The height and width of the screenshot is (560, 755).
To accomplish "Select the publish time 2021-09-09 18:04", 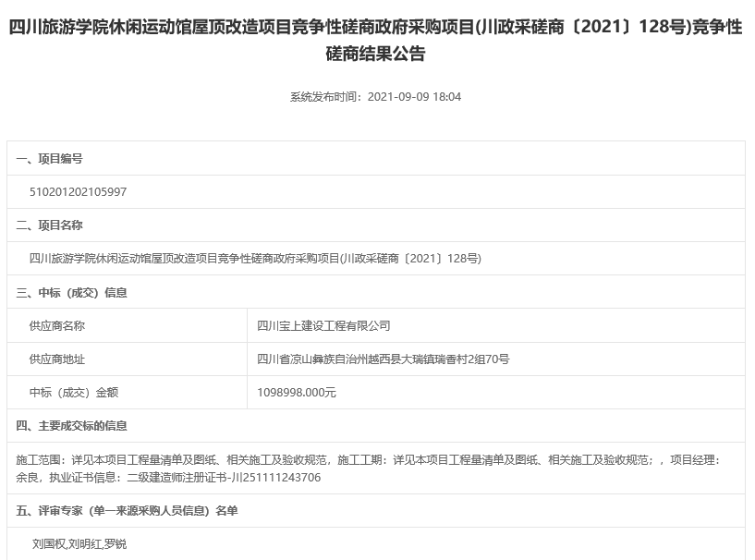I will point(414,97).
